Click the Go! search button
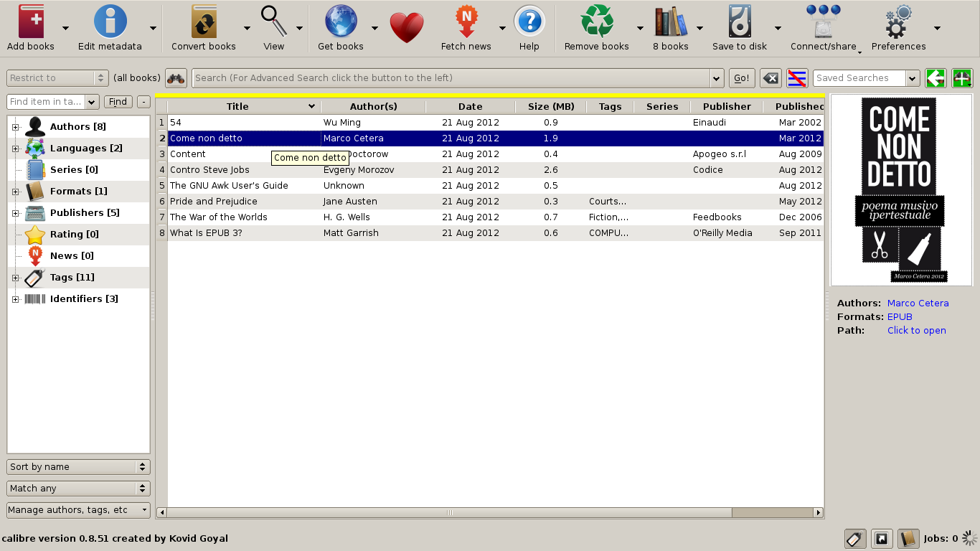 click(742, 78)
